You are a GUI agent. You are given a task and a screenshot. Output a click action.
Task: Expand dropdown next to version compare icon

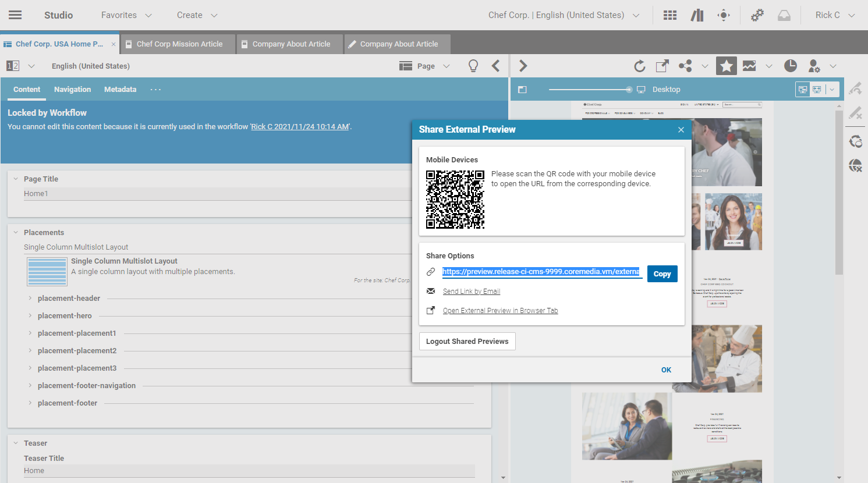point(31,66)
